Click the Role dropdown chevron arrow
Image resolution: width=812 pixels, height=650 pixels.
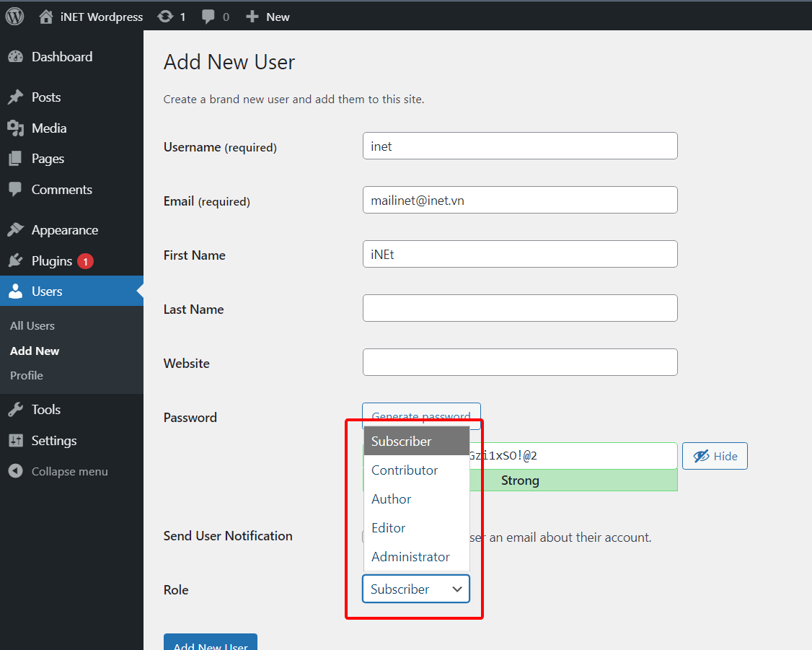[x=456, y=589]
